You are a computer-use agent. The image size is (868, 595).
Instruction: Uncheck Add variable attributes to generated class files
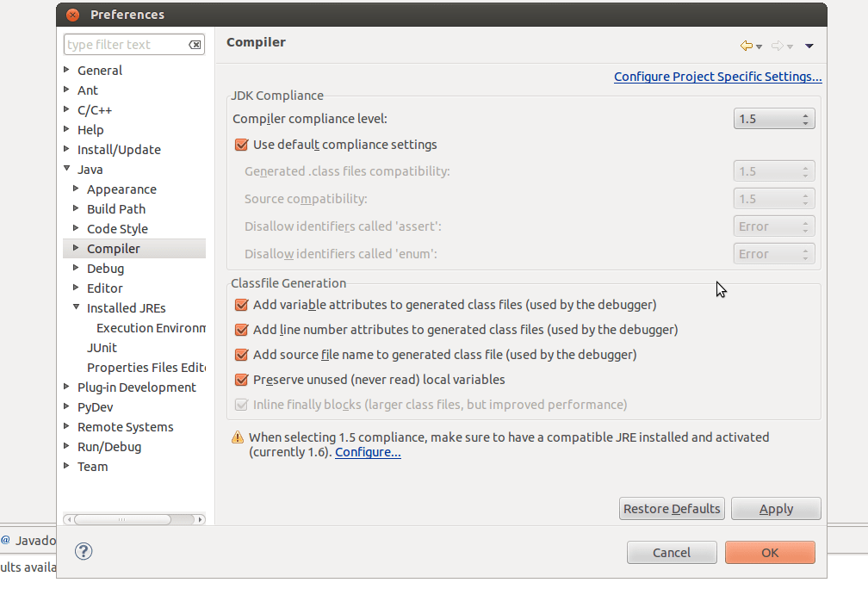click(x=241, y=305)
